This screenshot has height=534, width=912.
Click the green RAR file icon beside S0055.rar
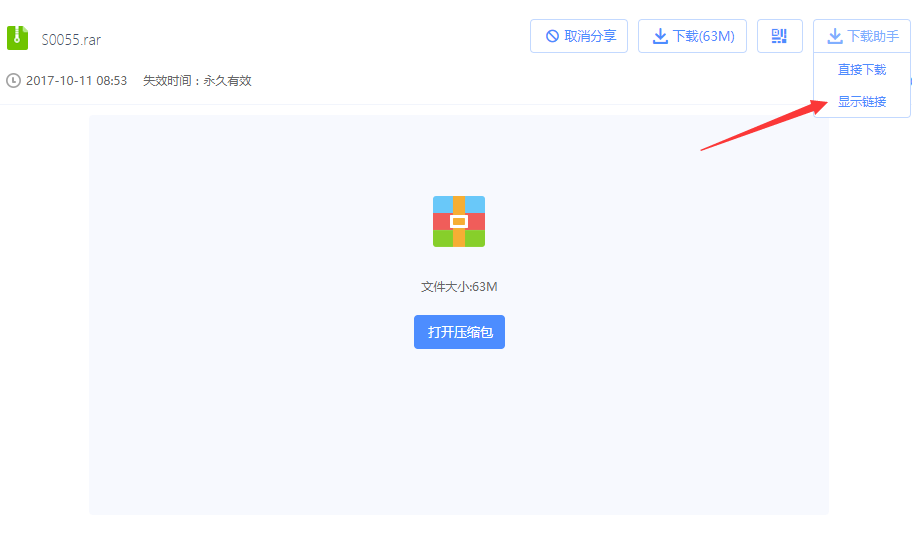pyautogui.click(x=17, y=38)
